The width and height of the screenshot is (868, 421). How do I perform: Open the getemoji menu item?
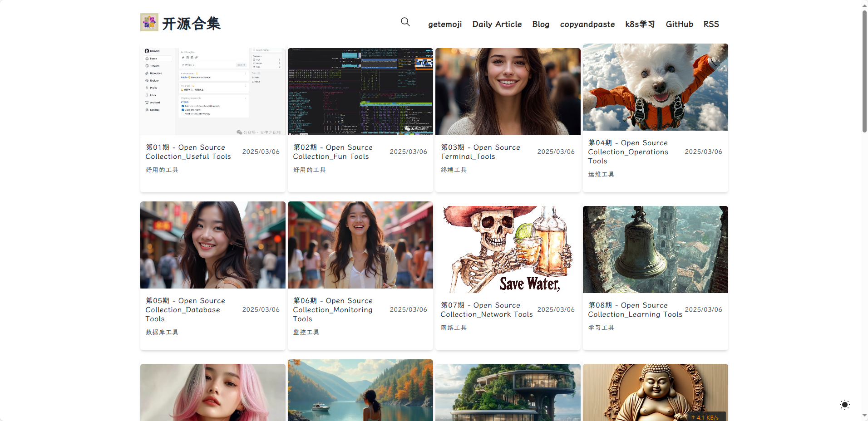tap(444, 24)
